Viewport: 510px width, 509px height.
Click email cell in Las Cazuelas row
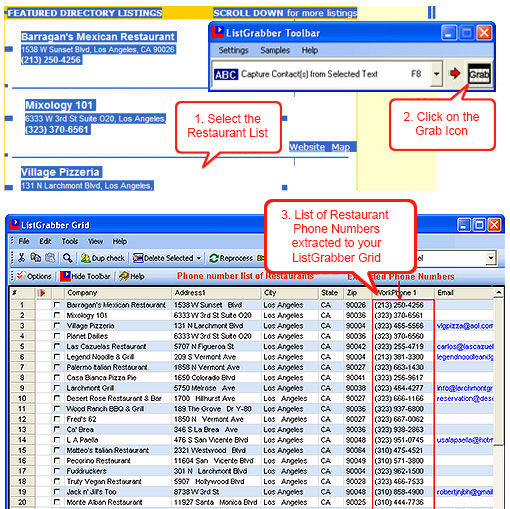click(x=464, y=346)
